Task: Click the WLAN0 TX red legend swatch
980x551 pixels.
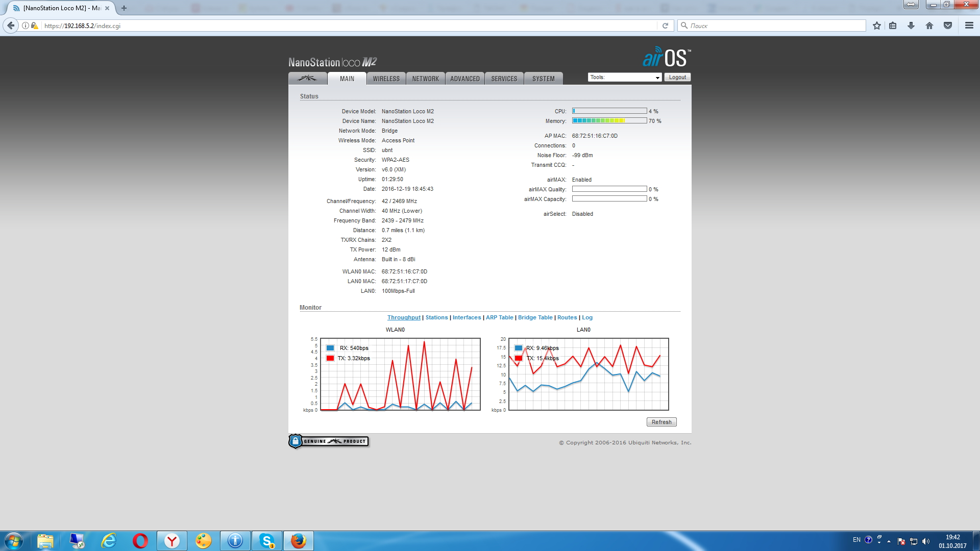Action: point(330,358)
